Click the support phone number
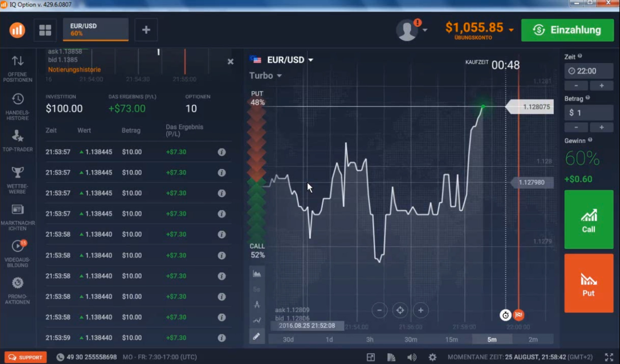 click(91, 357)
